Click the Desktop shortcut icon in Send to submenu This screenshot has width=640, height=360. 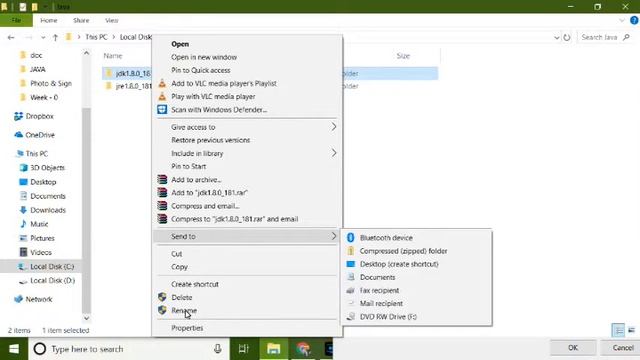350,264
